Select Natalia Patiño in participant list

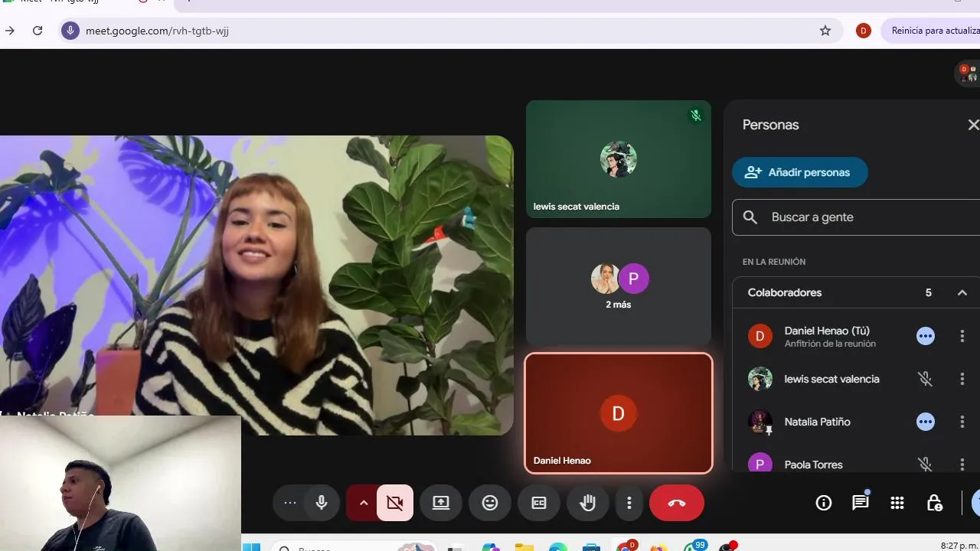[x=856, y=422]
